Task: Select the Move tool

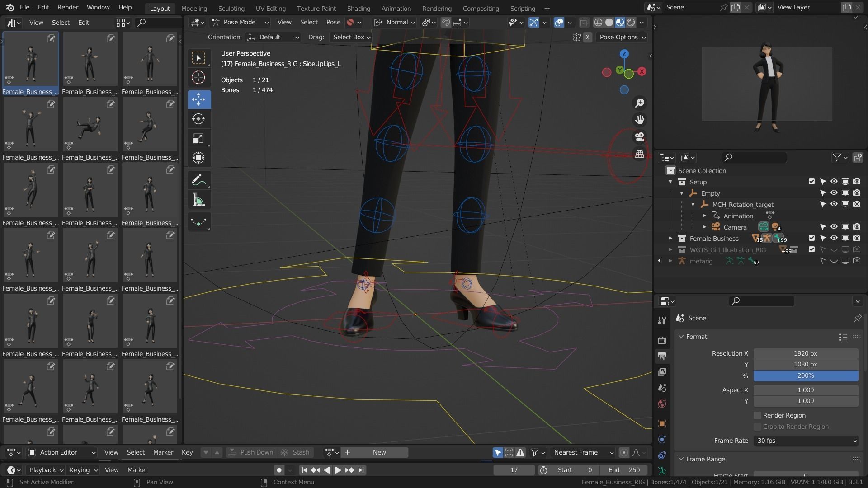Action: [198, 99]
